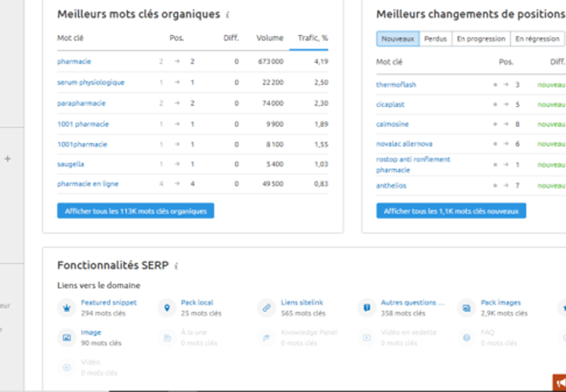Open the En progression tab
Image resolution: width=566 pixels, height=392 pixels.
point(481,39)
